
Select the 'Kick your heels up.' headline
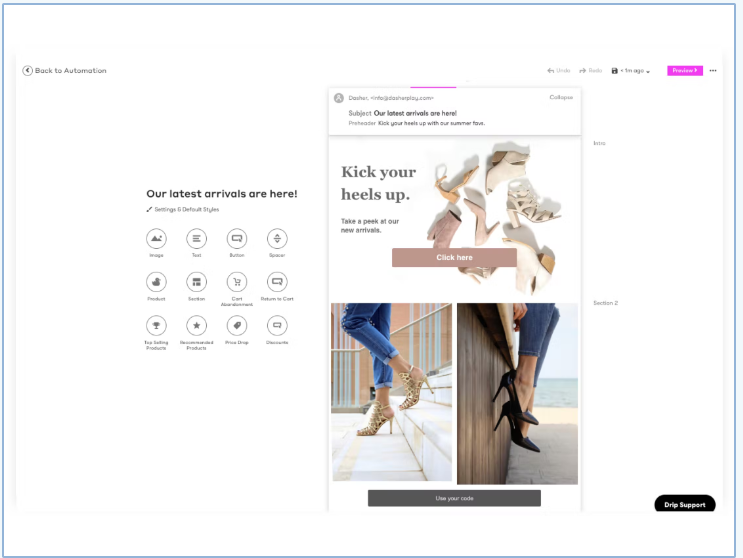click(379, 183)
